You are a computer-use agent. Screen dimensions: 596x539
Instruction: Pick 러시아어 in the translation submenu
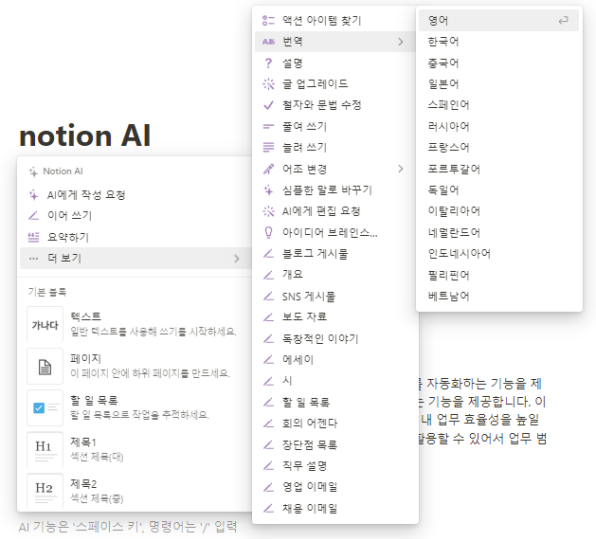point(499,127)
